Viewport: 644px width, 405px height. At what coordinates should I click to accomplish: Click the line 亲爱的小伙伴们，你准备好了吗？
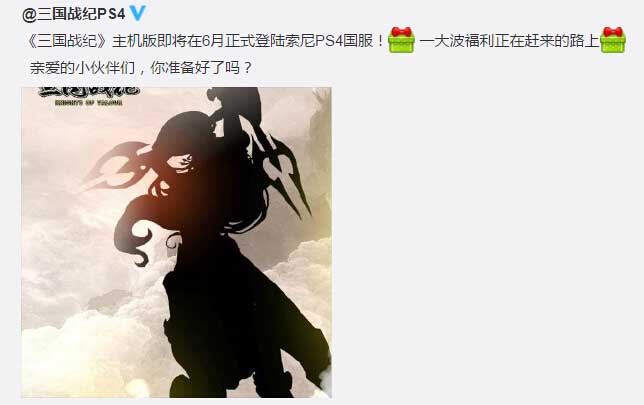(x=140, y=68)
